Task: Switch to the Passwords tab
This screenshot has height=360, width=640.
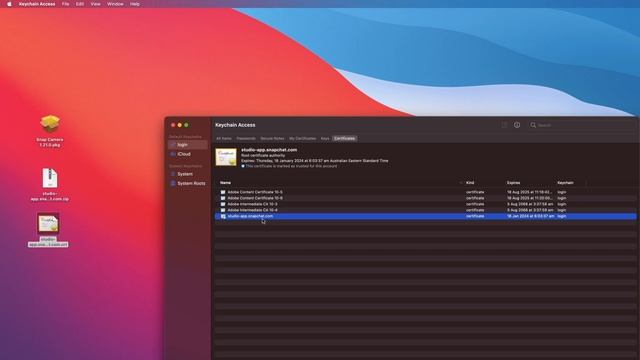Action: click(246, 139)
